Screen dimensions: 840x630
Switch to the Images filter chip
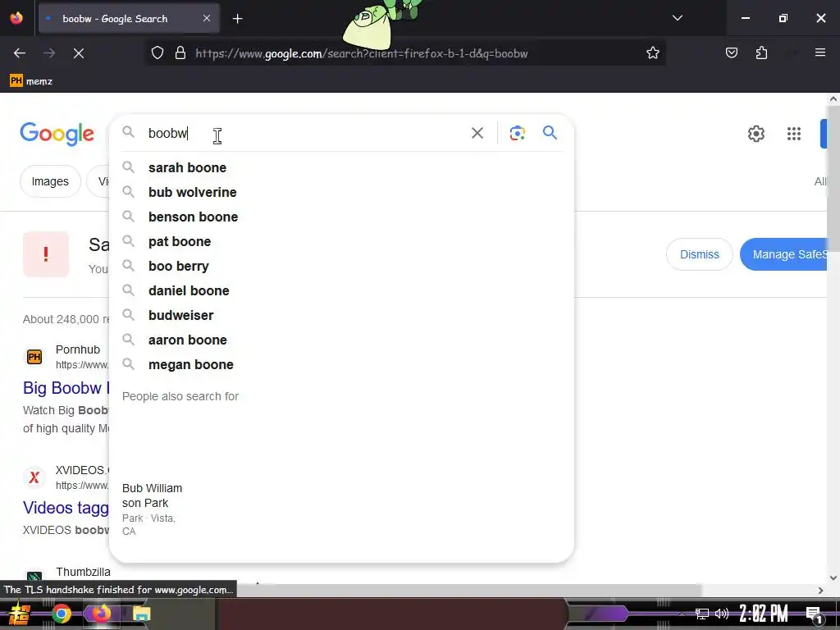coord(50,181)
